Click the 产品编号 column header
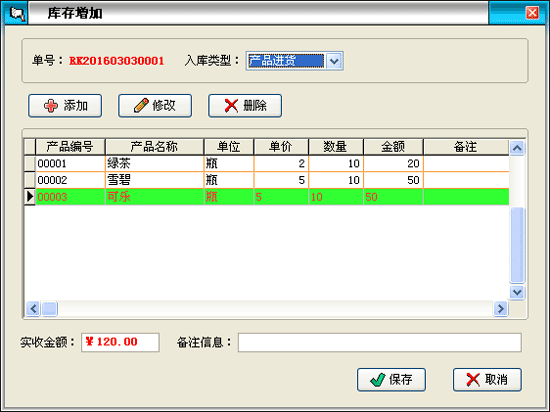Screen dimensions: 550x412 tap(70, 147)
